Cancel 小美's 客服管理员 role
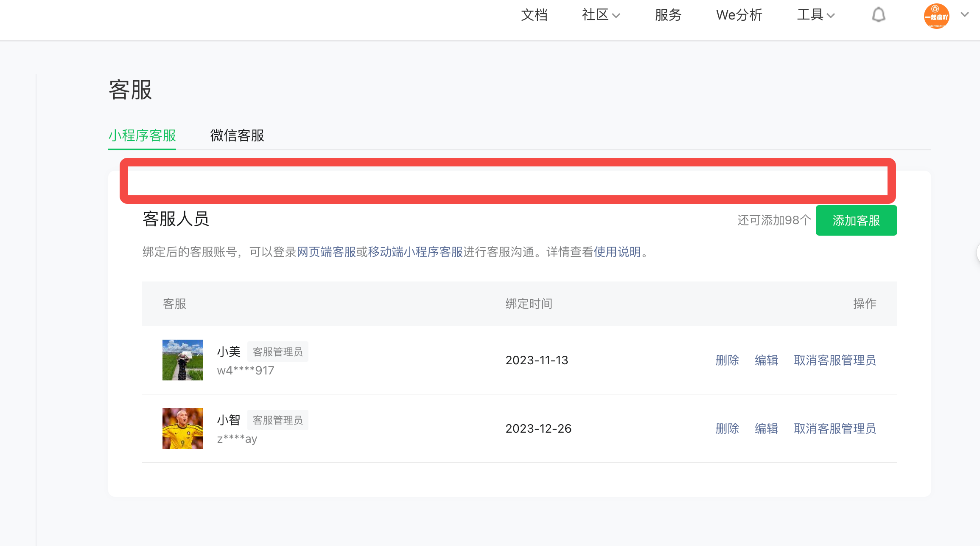Screen dimensions: 980x546 834,360
